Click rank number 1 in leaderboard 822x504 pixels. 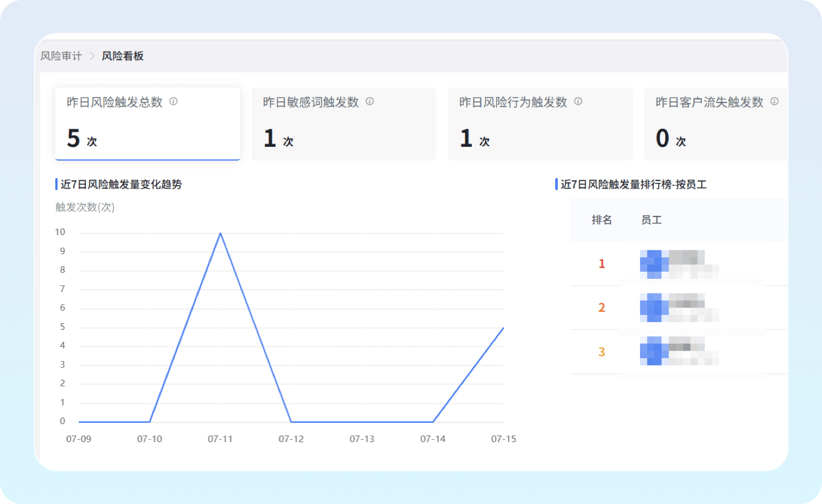click(x=601, y=264)
